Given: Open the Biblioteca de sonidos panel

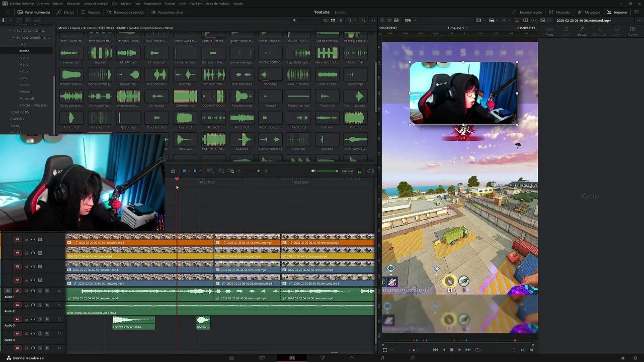Looking at the screenshot, I should (125, 12).
